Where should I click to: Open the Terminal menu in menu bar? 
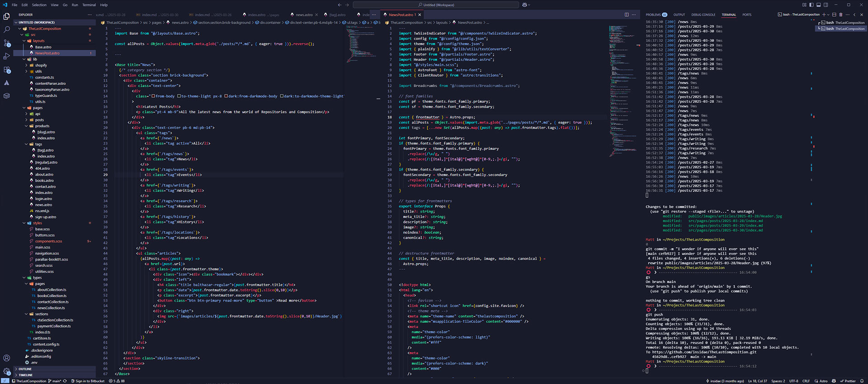pos(89,5)
